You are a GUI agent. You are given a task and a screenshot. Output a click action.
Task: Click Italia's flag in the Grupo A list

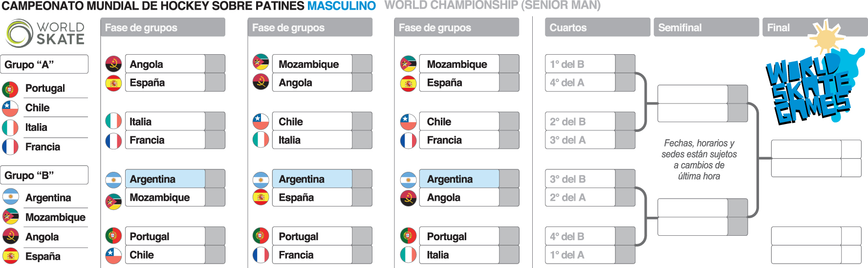(x=10, y=128)
